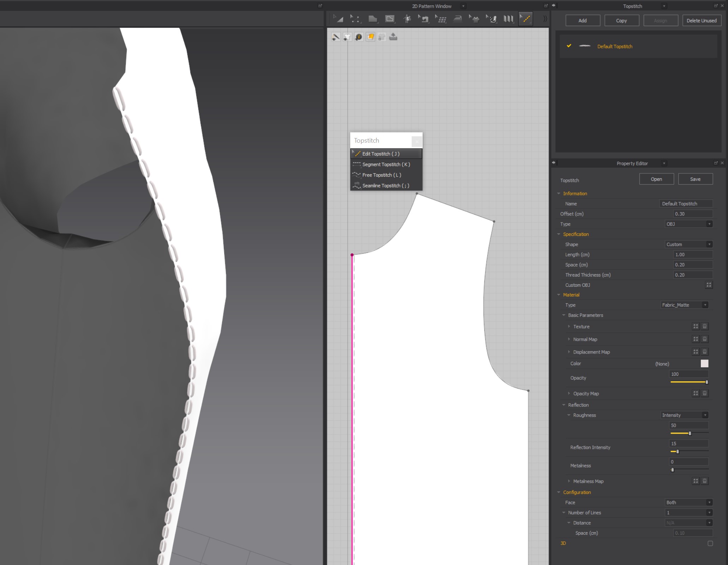Click the Add topstitch button

(x=583, y=20)
